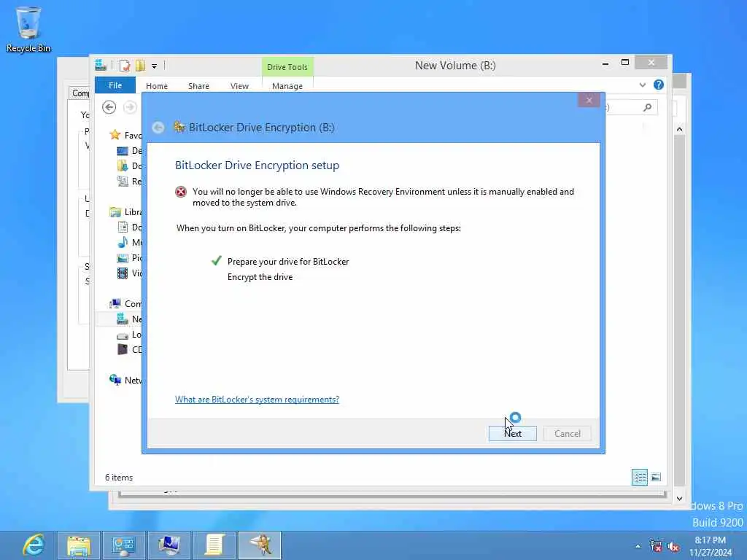Viewport: 747px width, 560px height.
Task: Click the BitLocker taskbar icon
Action: 260,545
